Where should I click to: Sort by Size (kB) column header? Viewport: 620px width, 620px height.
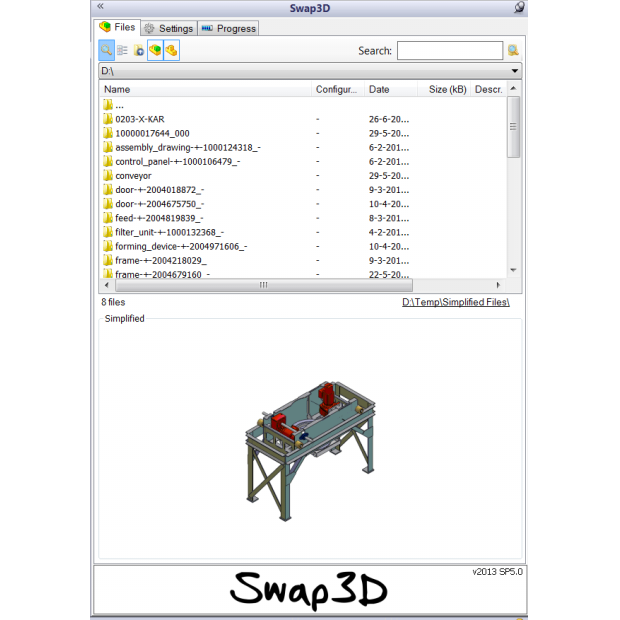444,89
